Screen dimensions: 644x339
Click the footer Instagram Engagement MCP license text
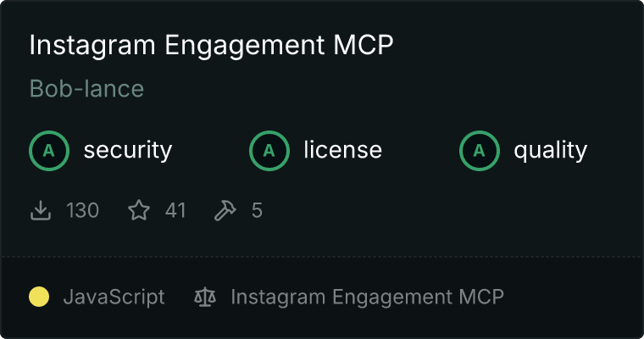[x=367, y=297]
